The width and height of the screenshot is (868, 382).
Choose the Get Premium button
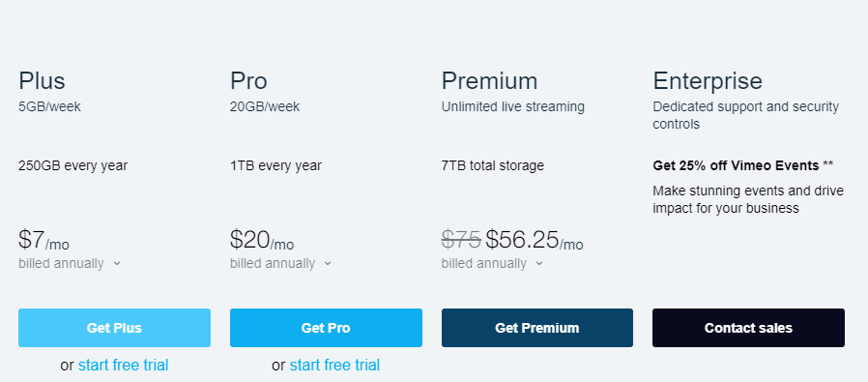pyautogui.click(x=537, y=328)
